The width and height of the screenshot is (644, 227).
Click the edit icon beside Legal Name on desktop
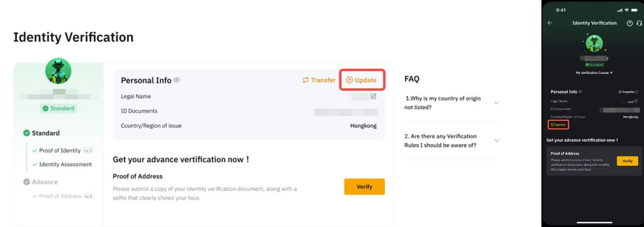pos(373,96)
